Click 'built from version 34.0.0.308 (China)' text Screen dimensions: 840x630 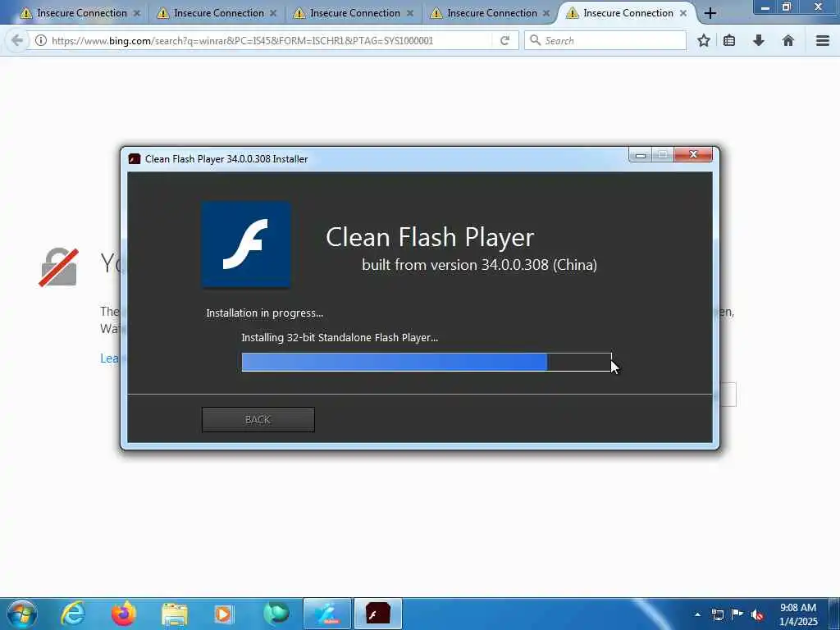pyautogui.click(x=479, y=265)
